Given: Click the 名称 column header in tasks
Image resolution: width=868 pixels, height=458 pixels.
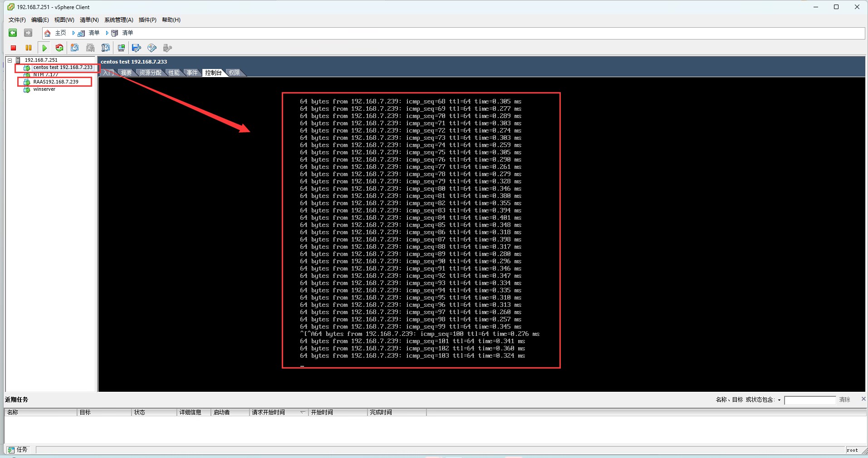Looking at the screenshot, I should [x=41, y=412].
